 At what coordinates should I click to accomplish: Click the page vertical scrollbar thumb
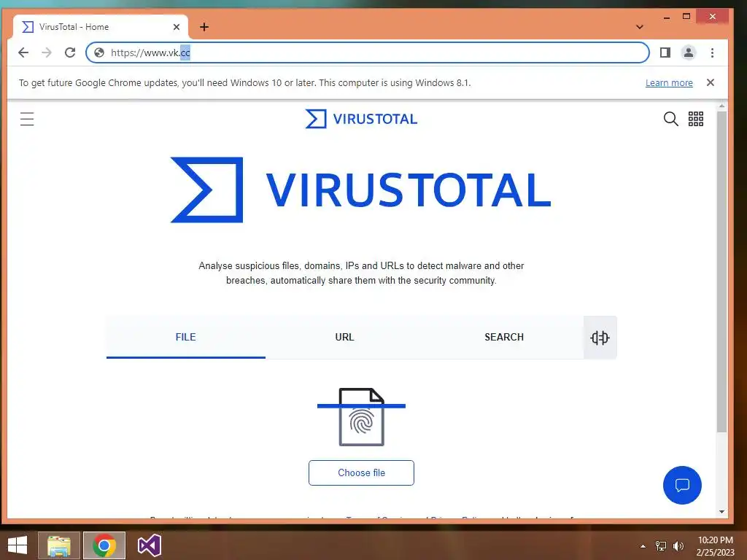(721, 271)
